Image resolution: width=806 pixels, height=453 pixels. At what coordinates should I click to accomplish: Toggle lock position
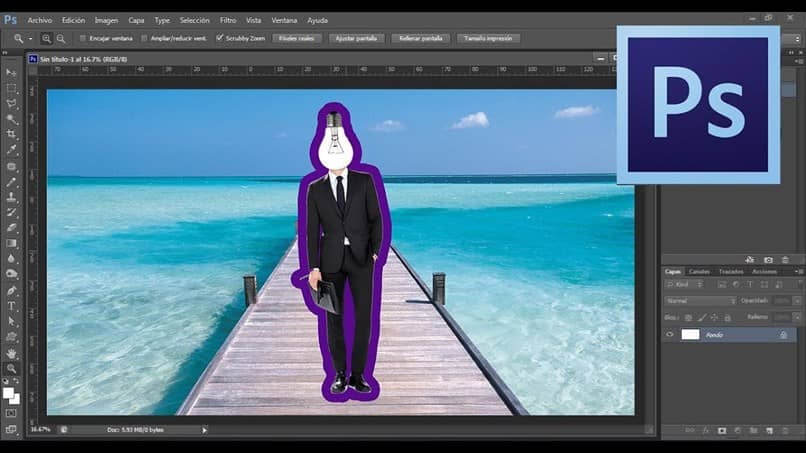(714, 318)
